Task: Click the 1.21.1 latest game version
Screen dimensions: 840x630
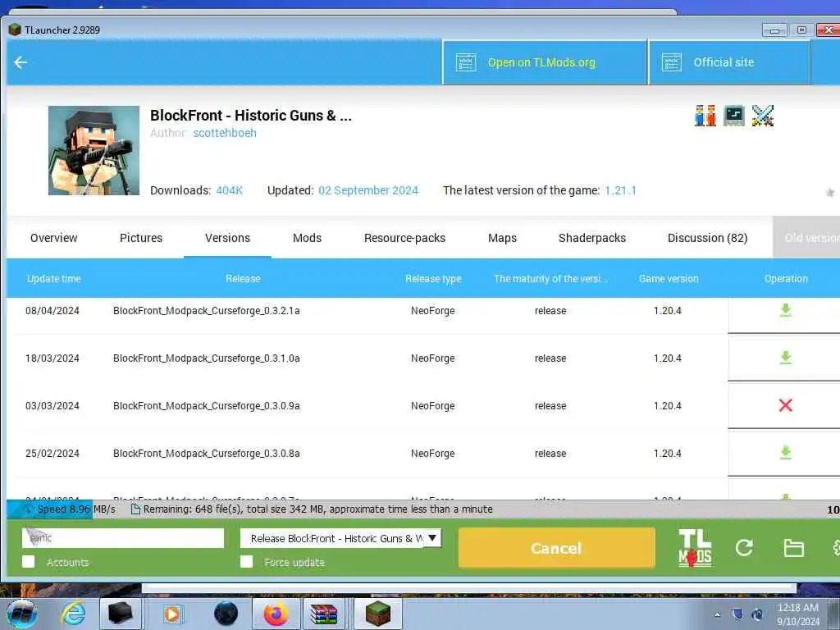Action: pyautogui.click(x=620, y=190)
